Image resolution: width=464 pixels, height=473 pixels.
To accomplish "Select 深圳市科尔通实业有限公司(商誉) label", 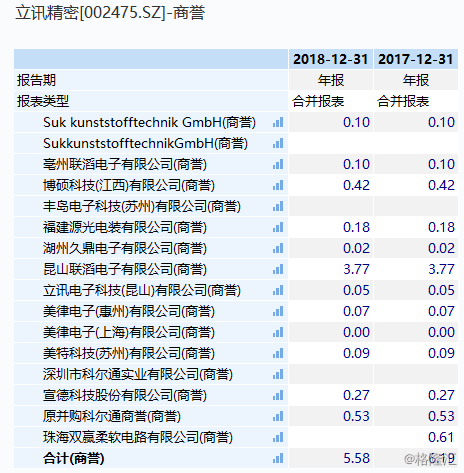I will pos(138,374).
